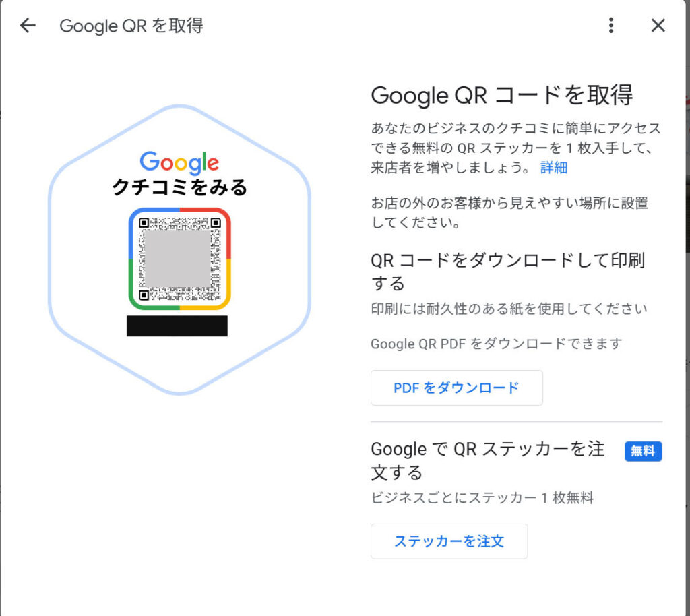The height and width of the screenshot is (616, 690).
Task: Open the 詳細 link
Action: pos(554,168)
